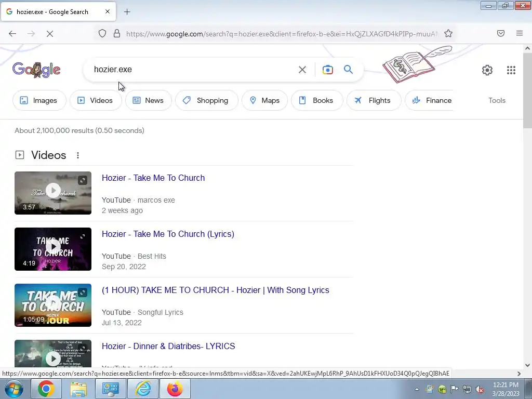Launch Chrome from the taskbar
The image size is (532, 399).
pyautogui.click(x=46, y=389)
